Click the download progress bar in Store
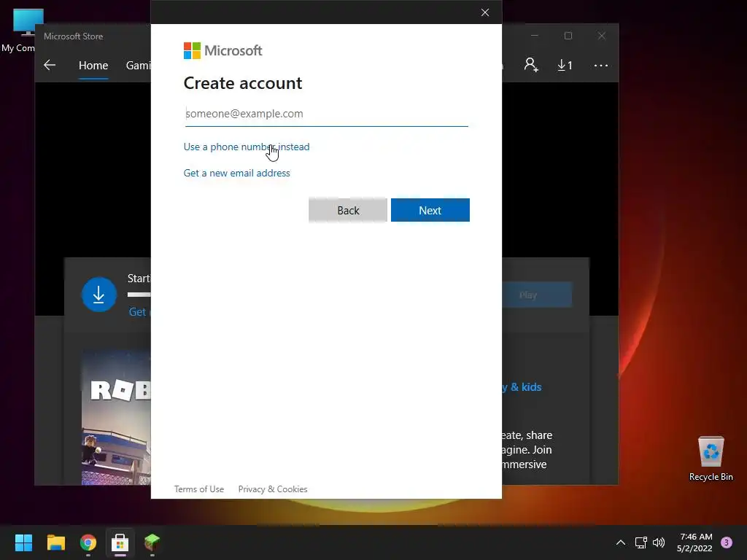Viewport: 747px width, 560px height. click(139, 295)
